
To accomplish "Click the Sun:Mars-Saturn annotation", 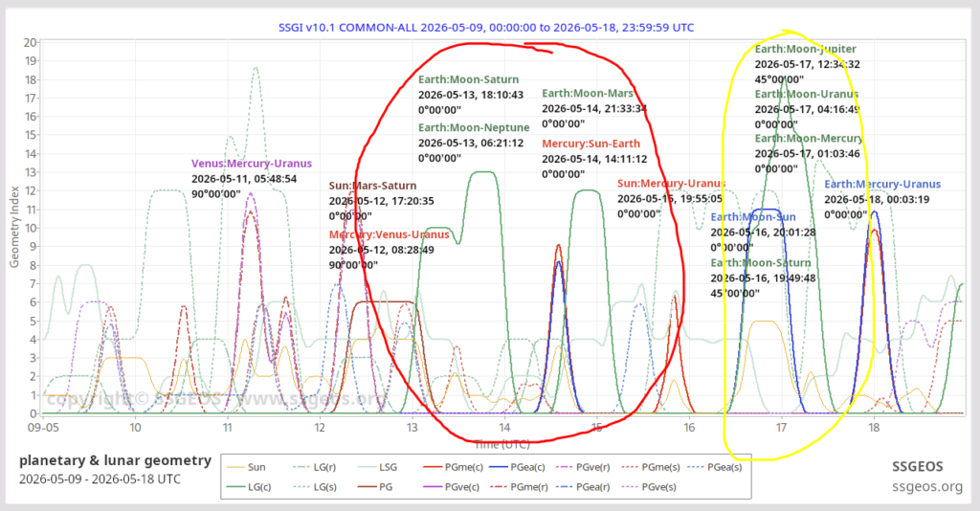I will click(372, 186).
